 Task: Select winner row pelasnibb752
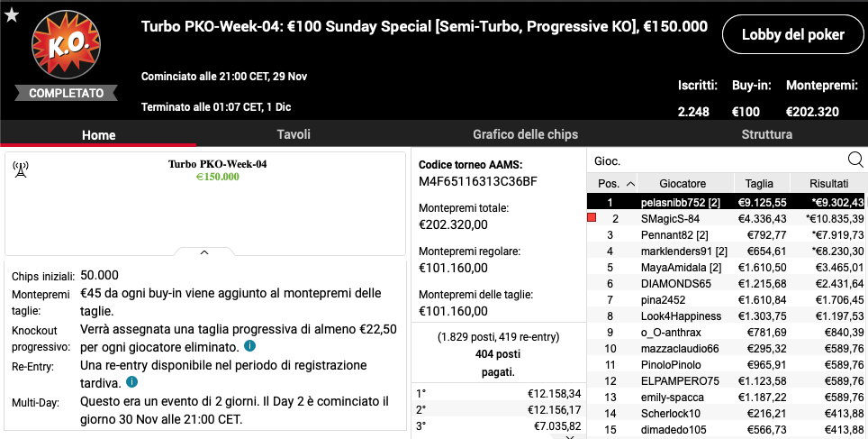[727, 202]
